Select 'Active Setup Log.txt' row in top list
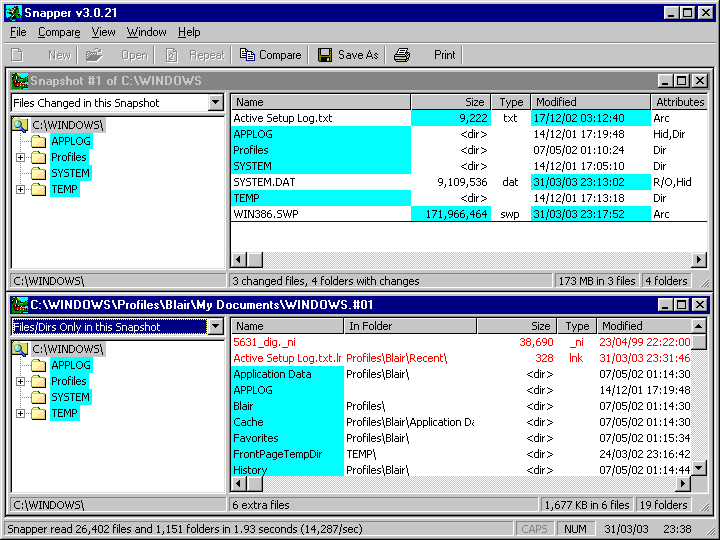This screenshot has width=720, height=540. (x=468, y=118)
